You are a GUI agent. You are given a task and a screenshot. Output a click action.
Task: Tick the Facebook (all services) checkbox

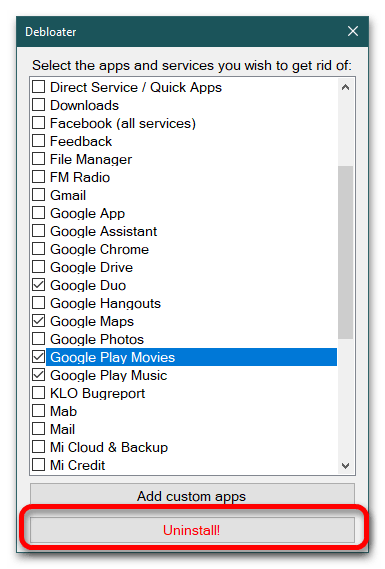38,123
